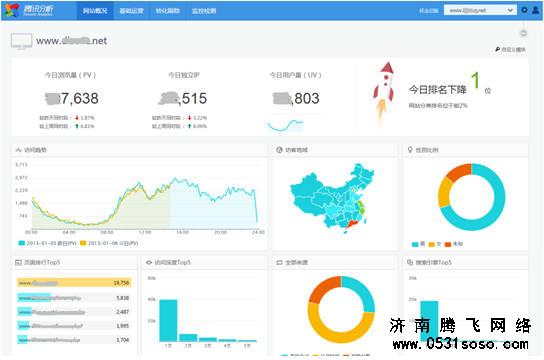544x360 pixels.
Task: Click the search engine Top5 header icon
Action: pyautogui.click(x=410, y=263)
